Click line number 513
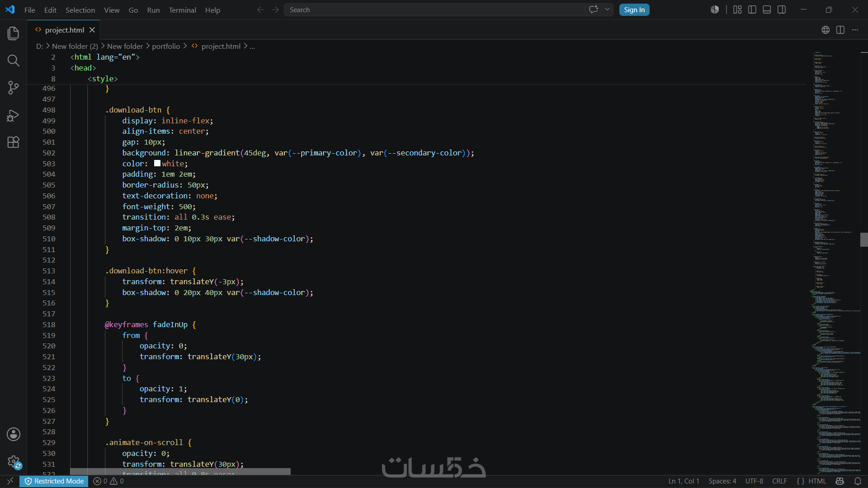 (49, 271)
